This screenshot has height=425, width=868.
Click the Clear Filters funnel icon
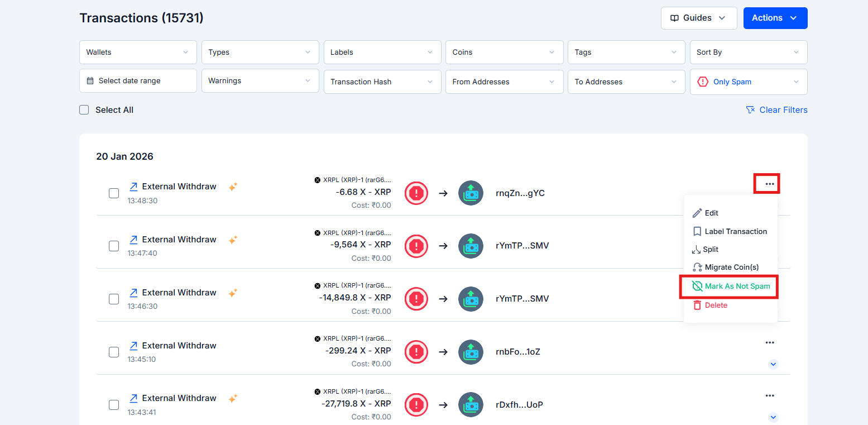(751, 110)
